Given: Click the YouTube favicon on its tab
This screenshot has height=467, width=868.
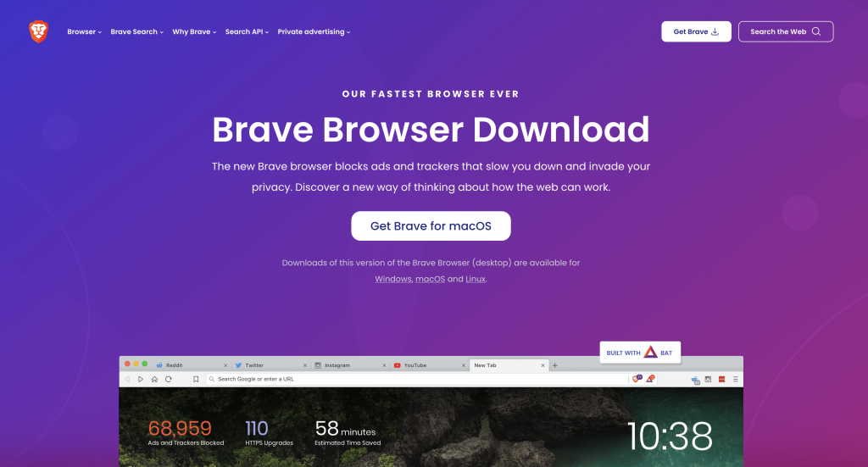Looking at the screenshot, I should [397, 365].
